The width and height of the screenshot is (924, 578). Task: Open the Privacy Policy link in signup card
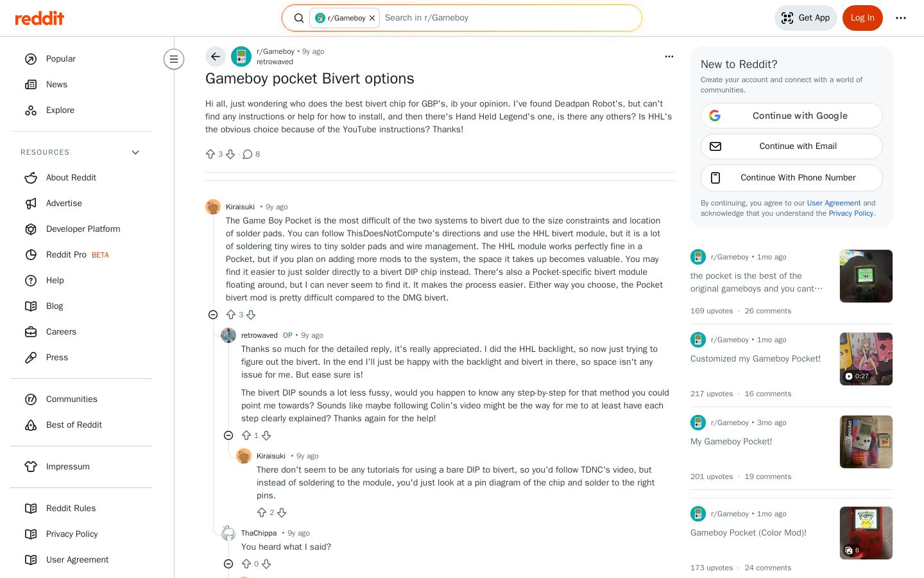[851, 213]
